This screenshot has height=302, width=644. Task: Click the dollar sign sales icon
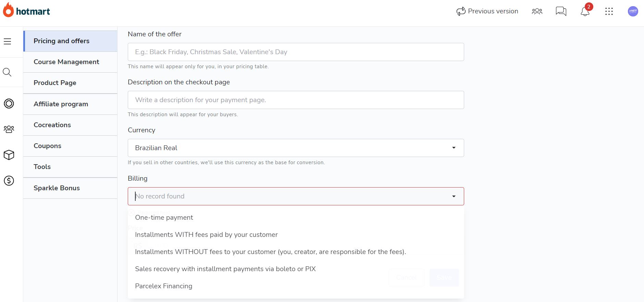pos(9,181)
